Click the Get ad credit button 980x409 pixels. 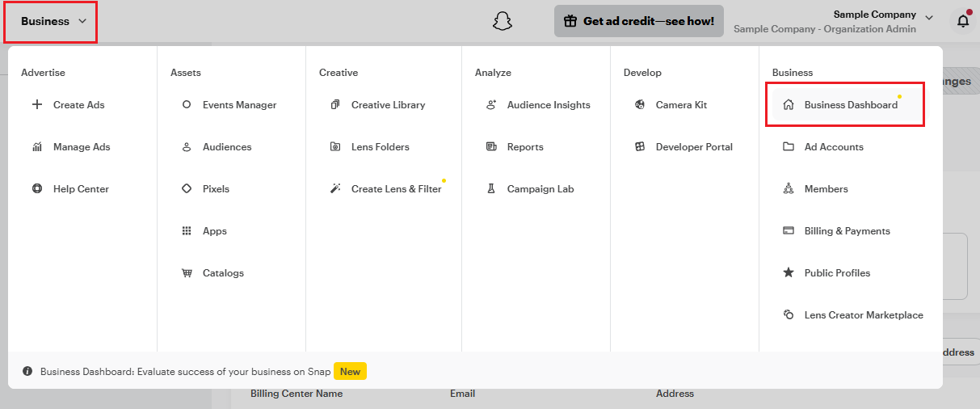click(x=639, y=21)
